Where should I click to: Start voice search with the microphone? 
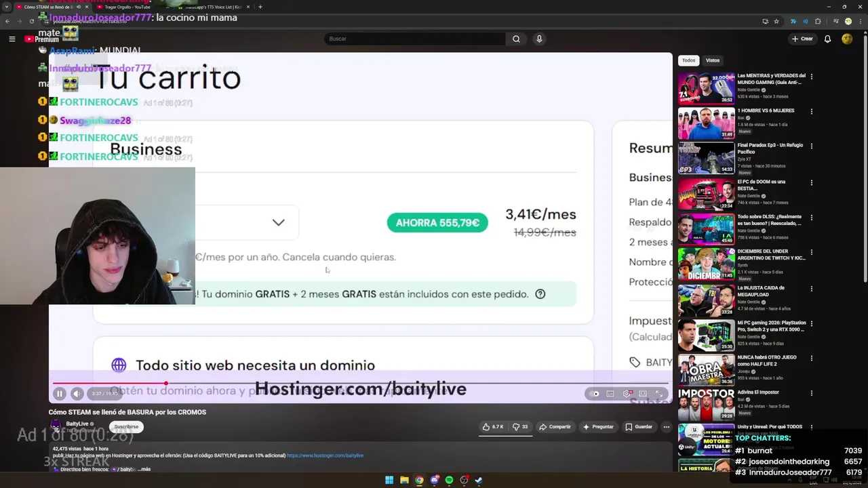(x=539, y=39)
